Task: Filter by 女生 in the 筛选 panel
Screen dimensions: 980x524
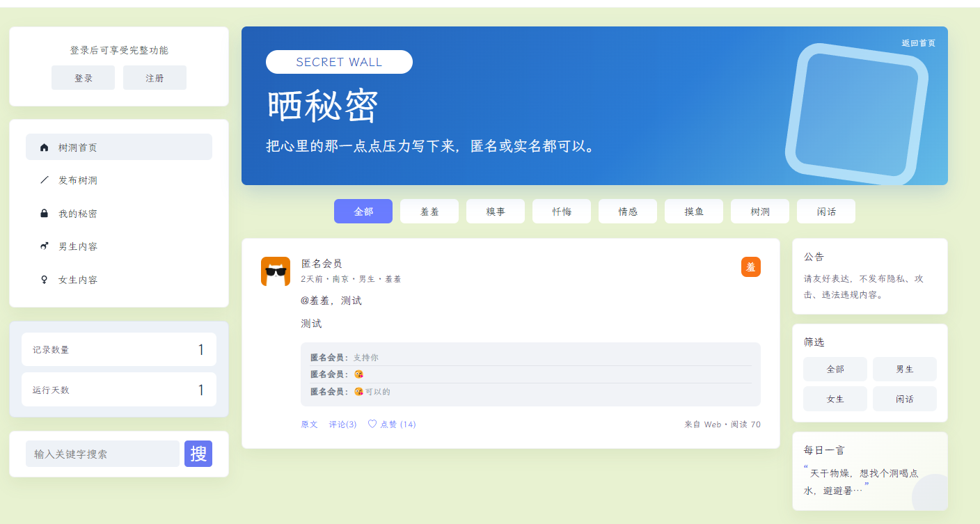Action: pyautogui.click(x=835, y=399)
